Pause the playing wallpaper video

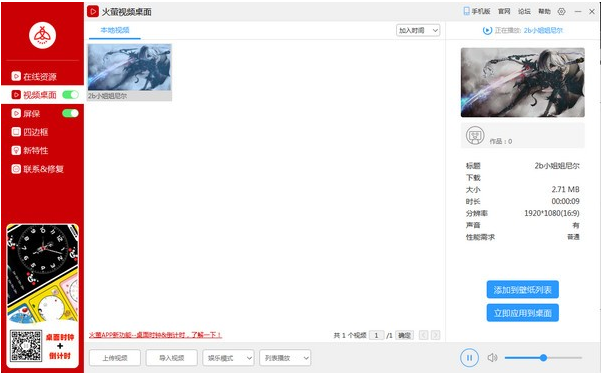(x=469, y=358)
